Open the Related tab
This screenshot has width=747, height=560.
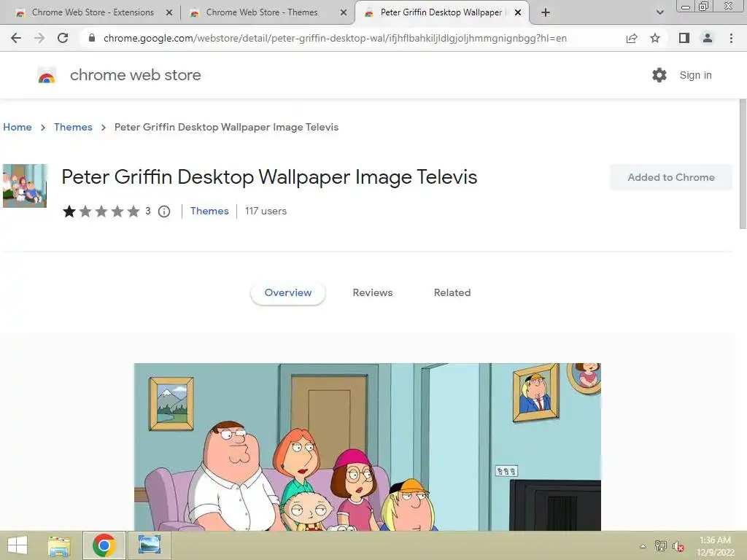(x=452, y=293)
